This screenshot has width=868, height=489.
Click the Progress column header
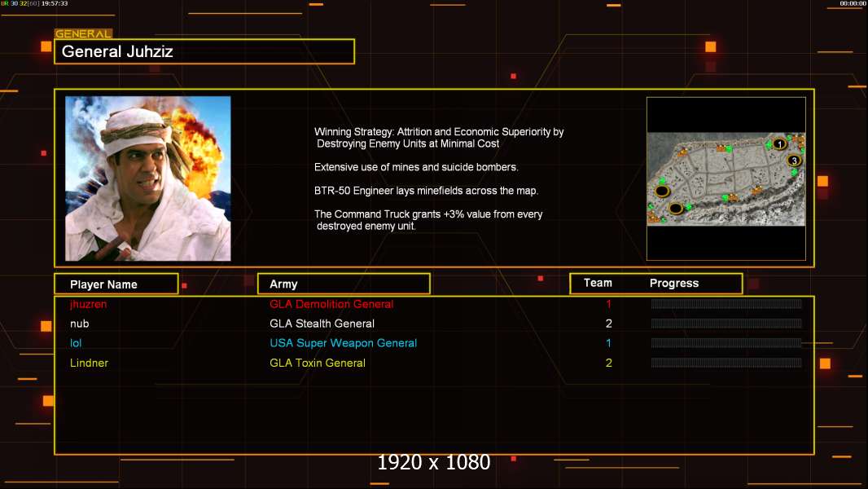(673, 283)
